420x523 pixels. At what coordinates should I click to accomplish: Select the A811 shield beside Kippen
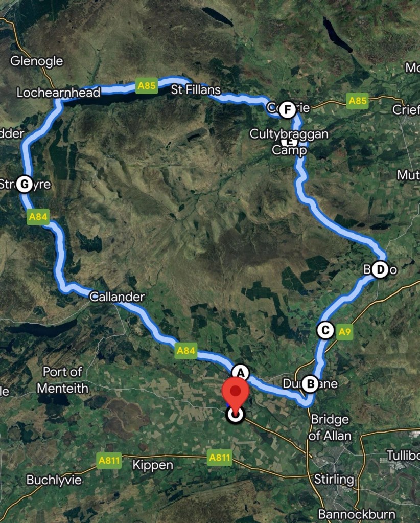(x=109, y=461)
